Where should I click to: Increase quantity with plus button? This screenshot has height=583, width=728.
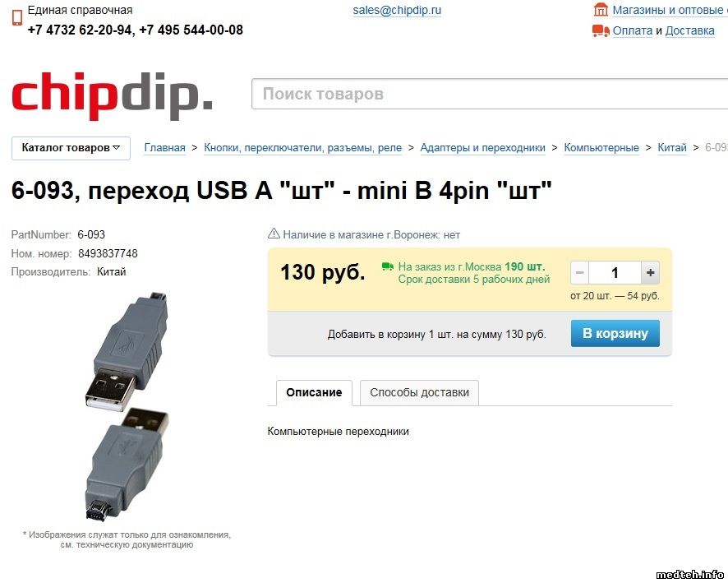[x=650, y=272]
